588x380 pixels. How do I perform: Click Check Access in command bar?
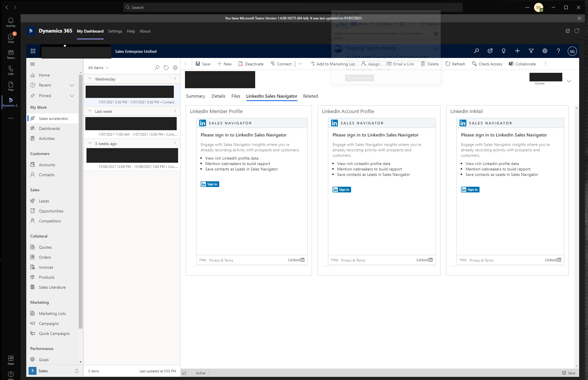[487, 64]
